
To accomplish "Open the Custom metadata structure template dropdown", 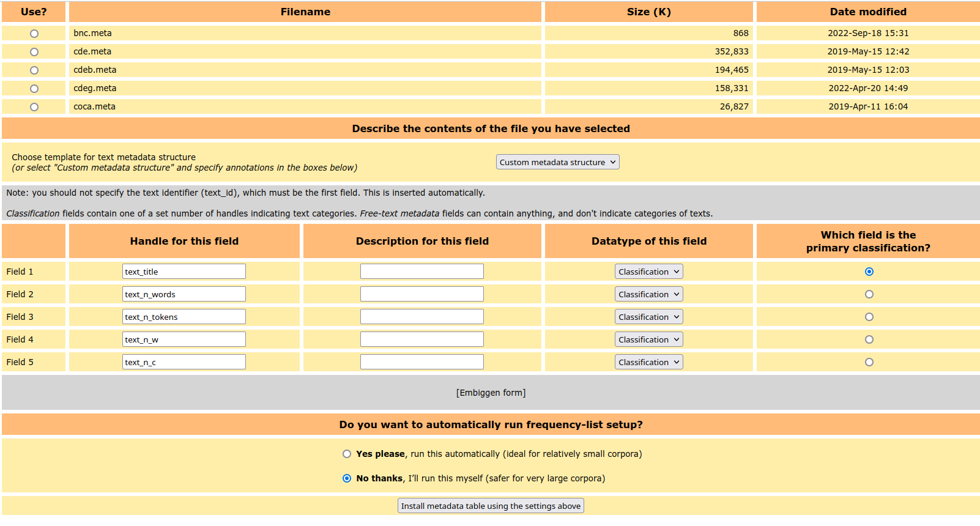I will click(x=557, y=162).
